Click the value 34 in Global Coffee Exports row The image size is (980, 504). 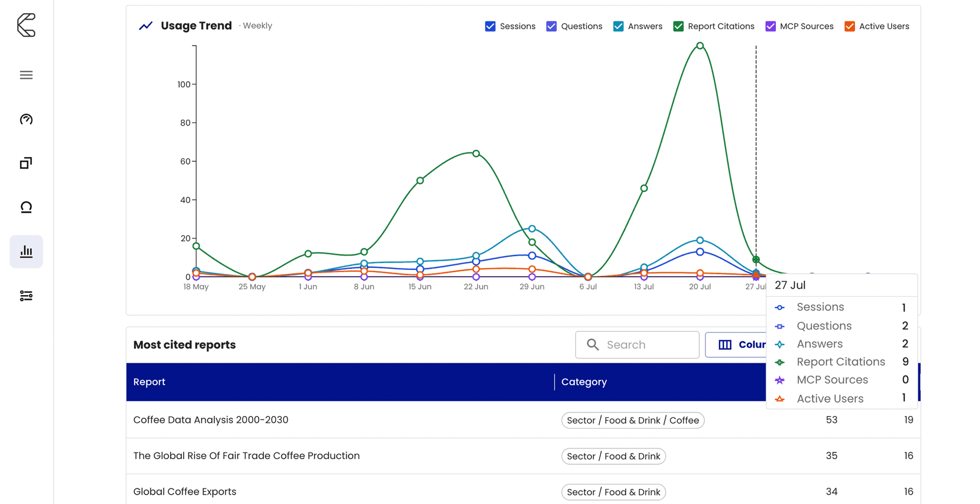831,492
